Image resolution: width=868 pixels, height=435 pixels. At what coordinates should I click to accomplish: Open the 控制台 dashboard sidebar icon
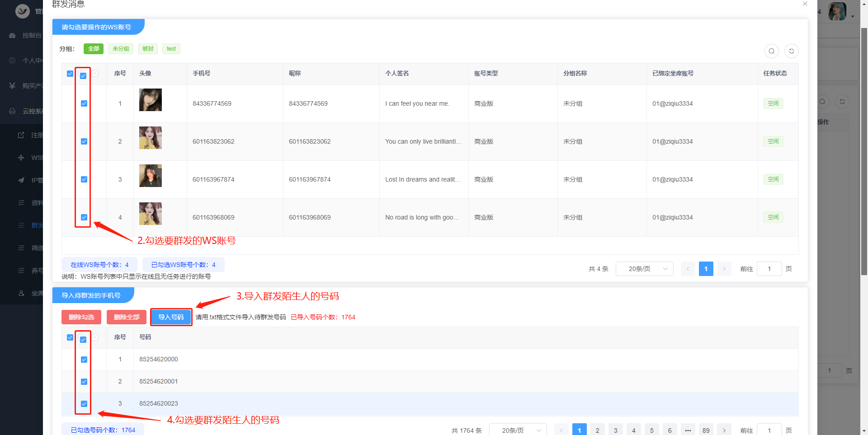click(12, 35)
